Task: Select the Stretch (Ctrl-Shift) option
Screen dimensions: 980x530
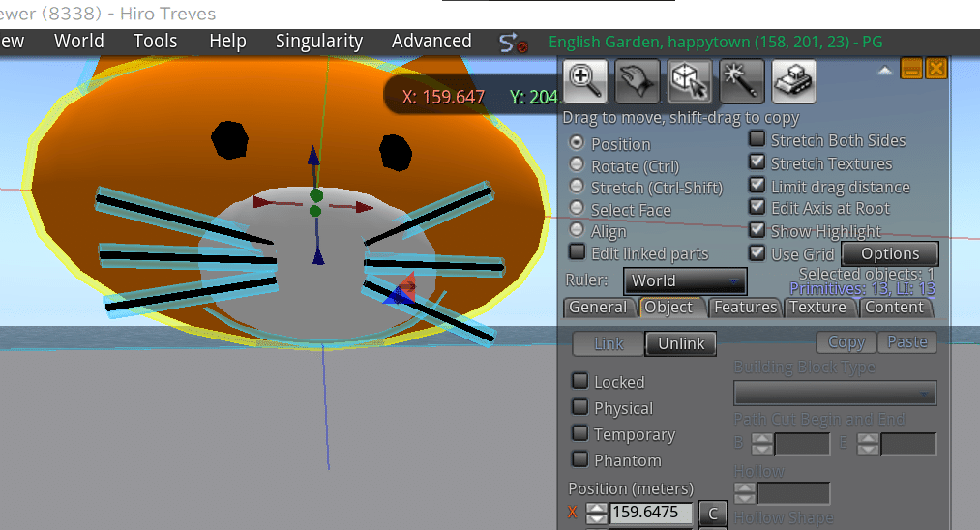Action: 577,187
